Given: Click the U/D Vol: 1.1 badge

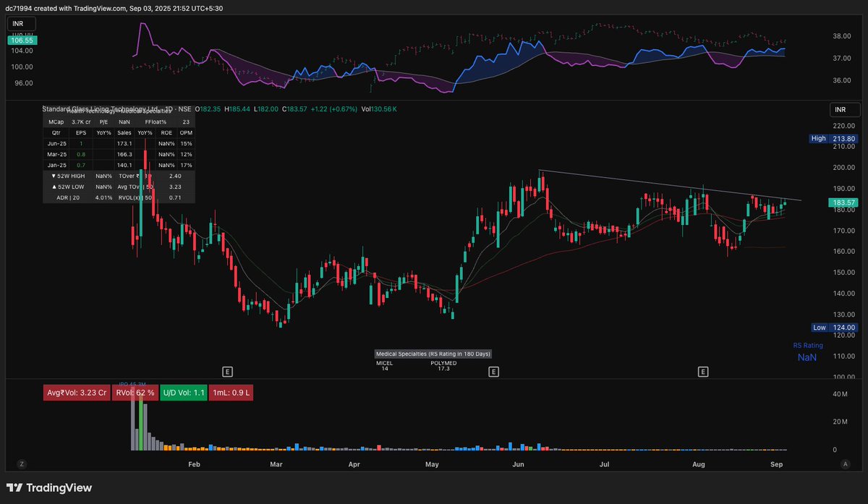Looking at the screenshot, I should [x=183, y=392].
